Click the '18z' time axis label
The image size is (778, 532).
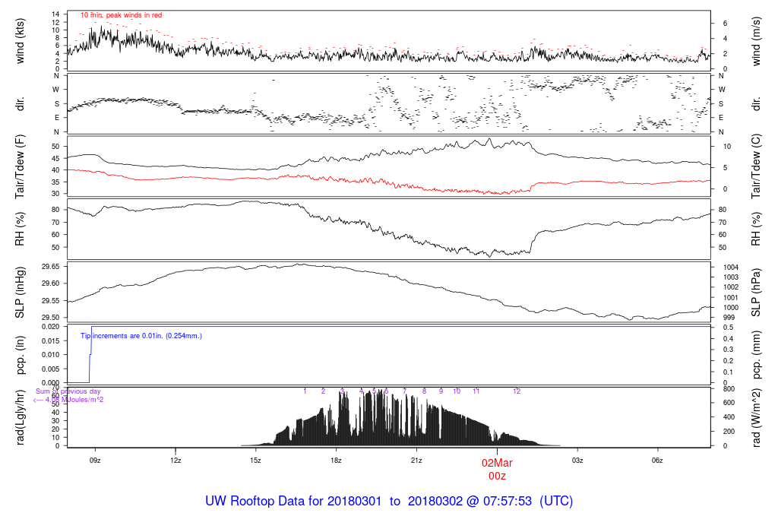pos(336,461)
